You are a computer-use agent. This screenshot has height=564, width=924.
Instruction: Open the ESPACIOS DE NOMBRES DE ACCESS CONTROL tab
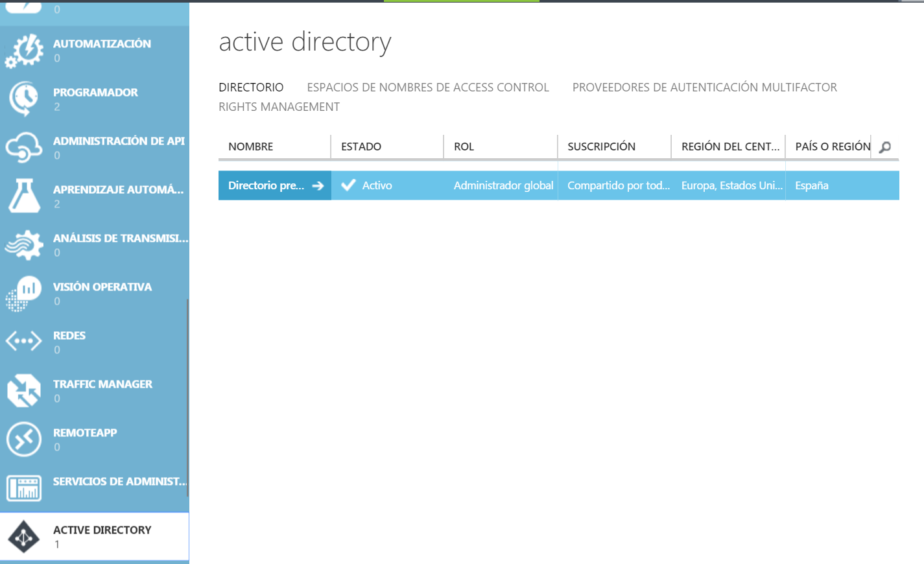428,86
